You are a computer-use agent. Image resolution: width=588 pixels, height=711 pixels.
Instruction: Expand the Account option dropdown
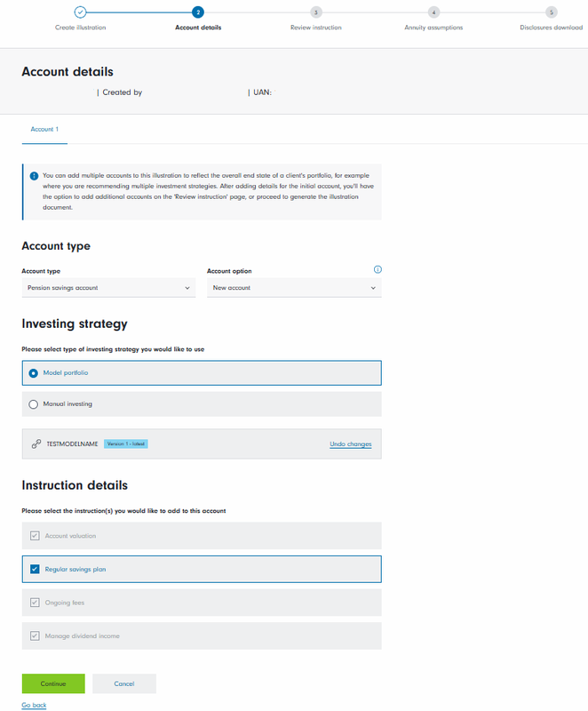click(x=294, y=288)
